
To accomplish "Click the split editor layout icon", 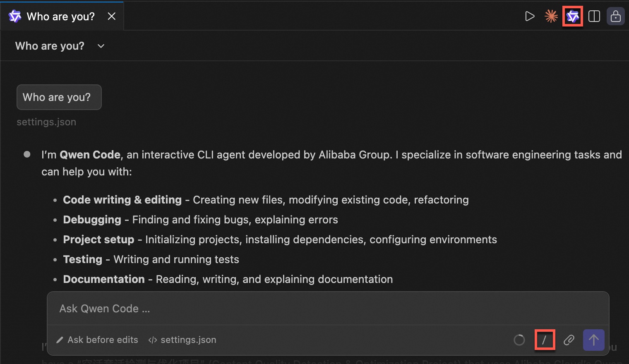I will pos(594,17).
